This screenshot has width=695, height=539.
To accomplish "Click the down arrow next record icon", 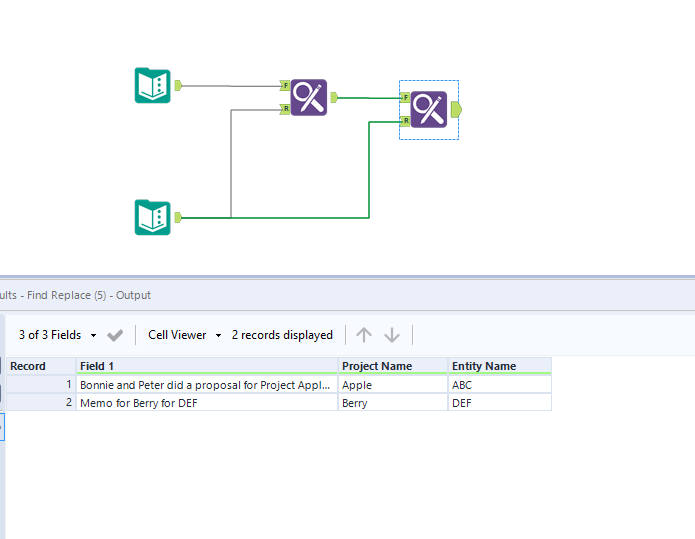I will (392, 335).
